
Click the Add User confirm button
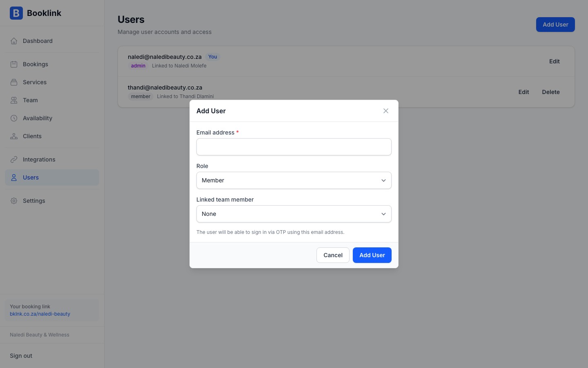[372, 255]
